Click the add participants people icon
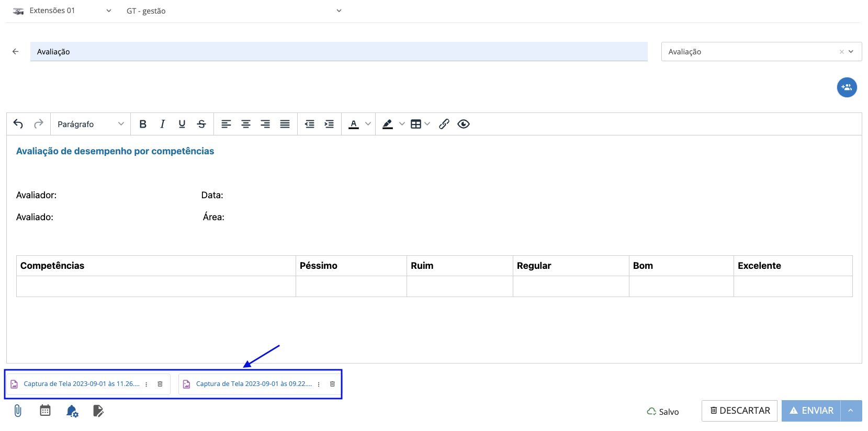This screenshot has height=431, width=868. tap(847, 87)
